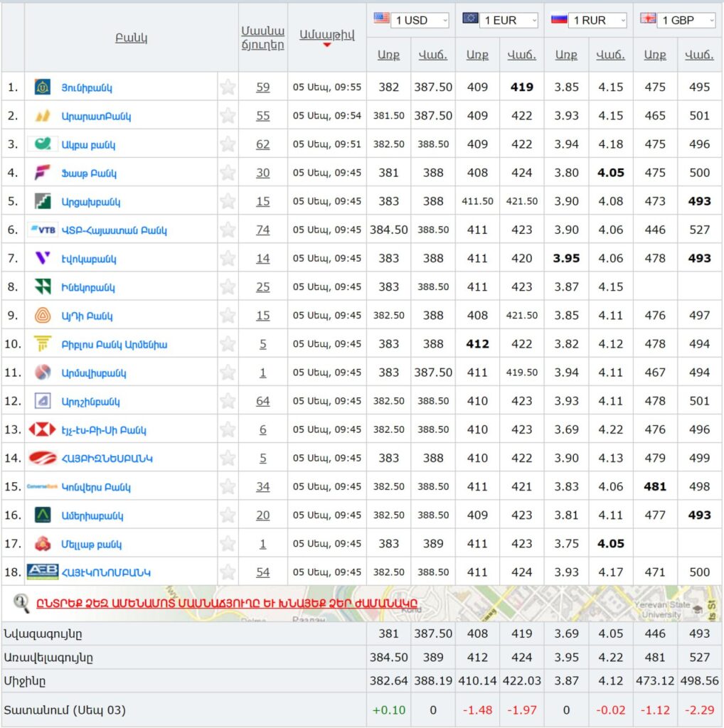Click the Evocabank logo icon
724x728 pixels.
[x=43, y=259]
